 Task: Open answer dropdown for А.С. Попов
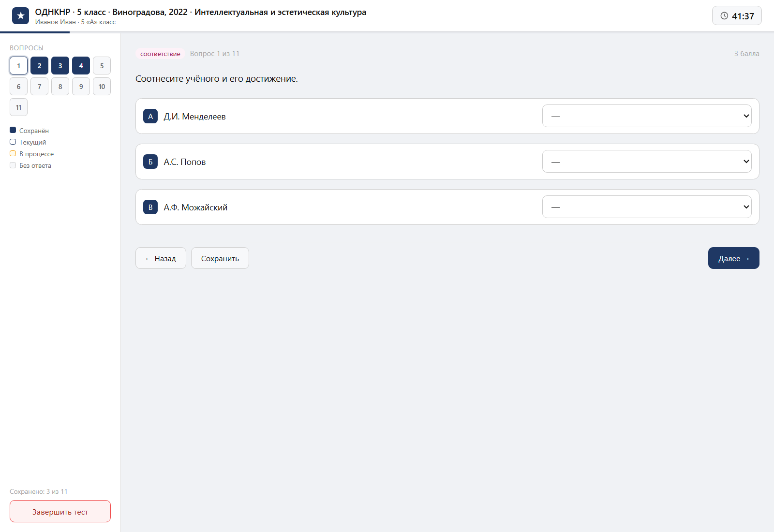tap(647, 162)
